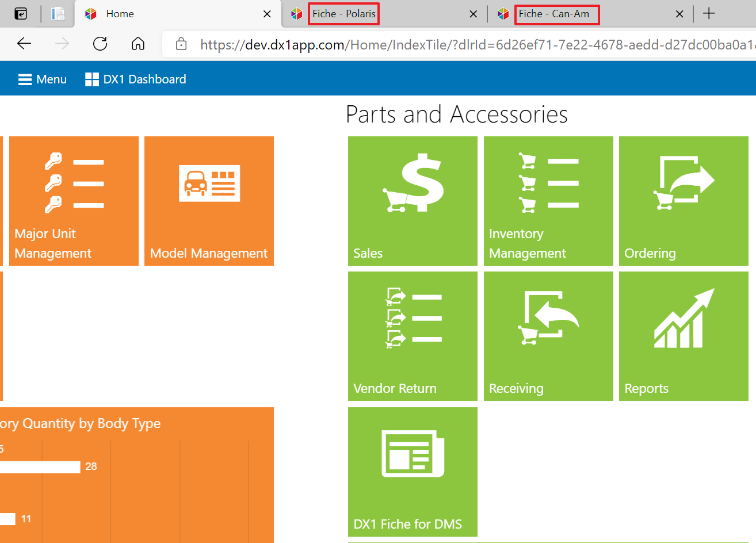Click the Quantity by Body Type chart title
756x543 pixels.
81,424
